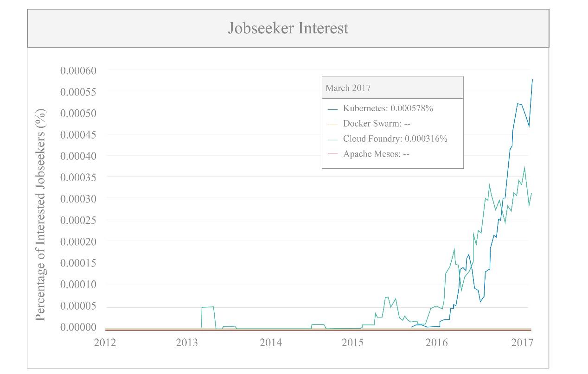
Task: Select the Kubernetes: 0.000578% legend entry
Action: pos(388,108)
